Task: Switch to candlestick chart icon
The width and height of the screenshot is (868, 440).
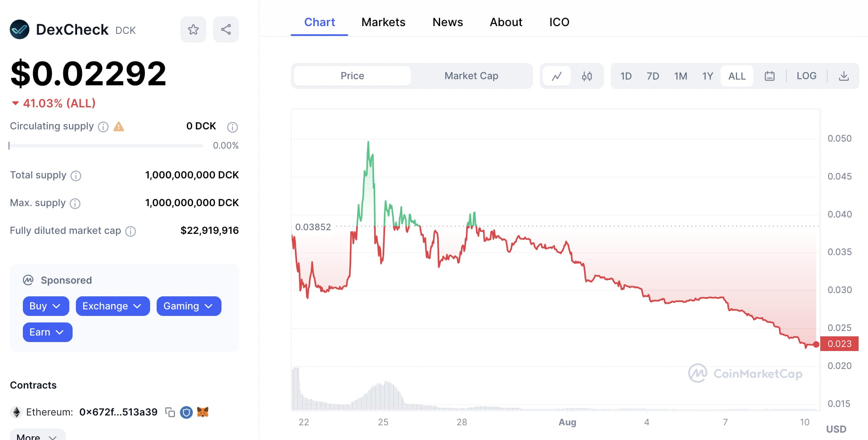Action: point(587,76)
